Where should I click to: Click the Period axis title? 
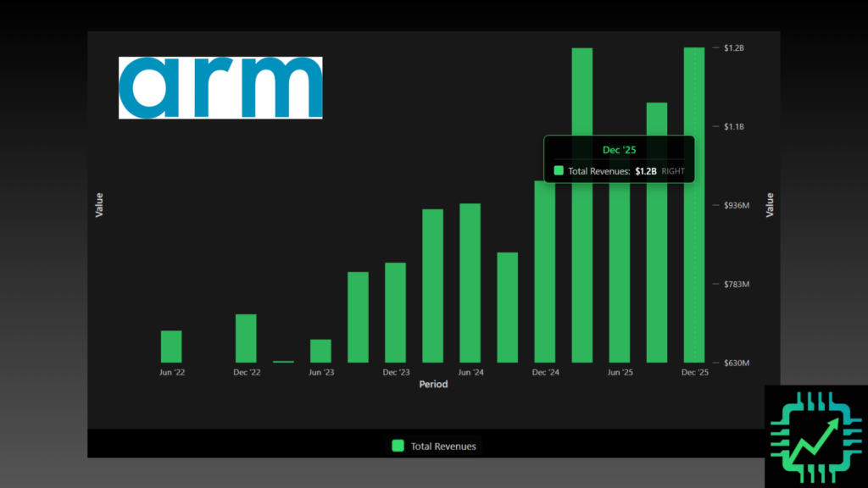pyautogui.click(x=433, y=384)
